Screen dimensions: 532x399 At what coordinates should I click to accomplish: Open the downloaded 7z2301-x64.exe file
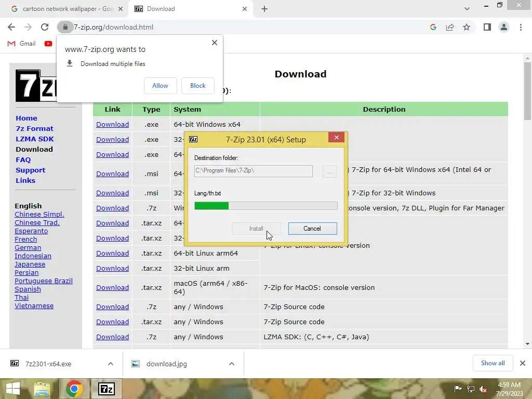point(48,364)
